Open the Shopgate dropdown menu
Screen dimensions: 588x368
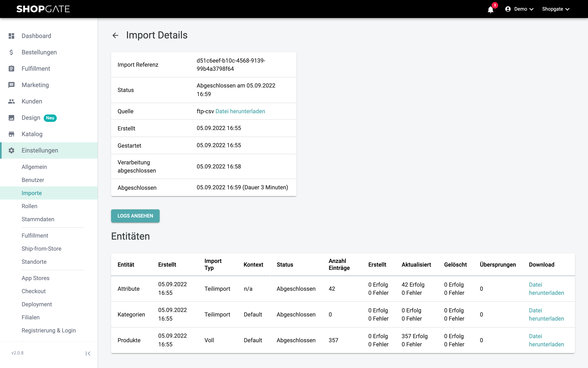[x=556, y=9]
